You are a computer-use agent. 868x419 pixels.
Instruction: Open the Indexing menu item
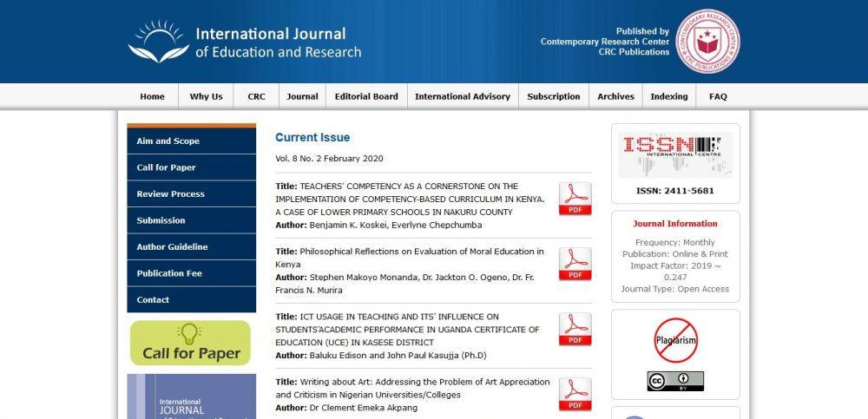tap(669, 96)
